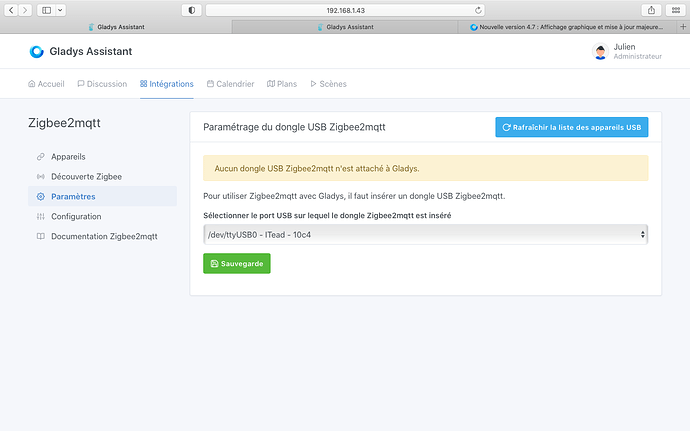Go back with Safari back arrow
This screenshot has height=431, width=690.
tap(11, 10)
